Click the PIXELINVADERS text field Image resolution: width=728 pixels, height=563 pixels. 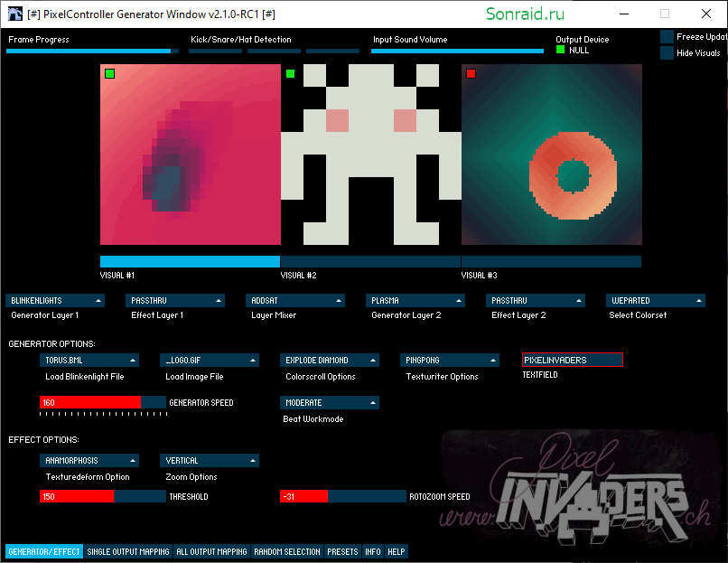(573, 360)
